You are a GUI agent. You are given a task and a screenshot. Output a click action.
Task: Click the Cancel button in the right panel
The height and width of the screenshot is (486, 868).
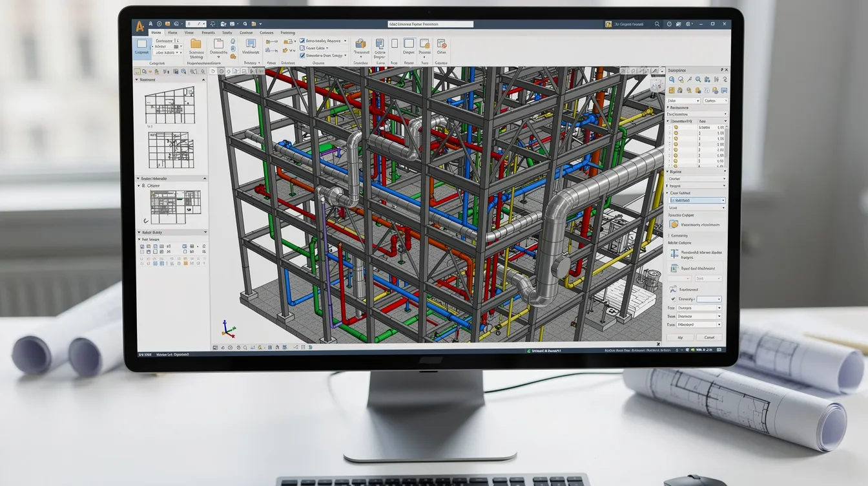pyautogui.click(x=709, y=337)
